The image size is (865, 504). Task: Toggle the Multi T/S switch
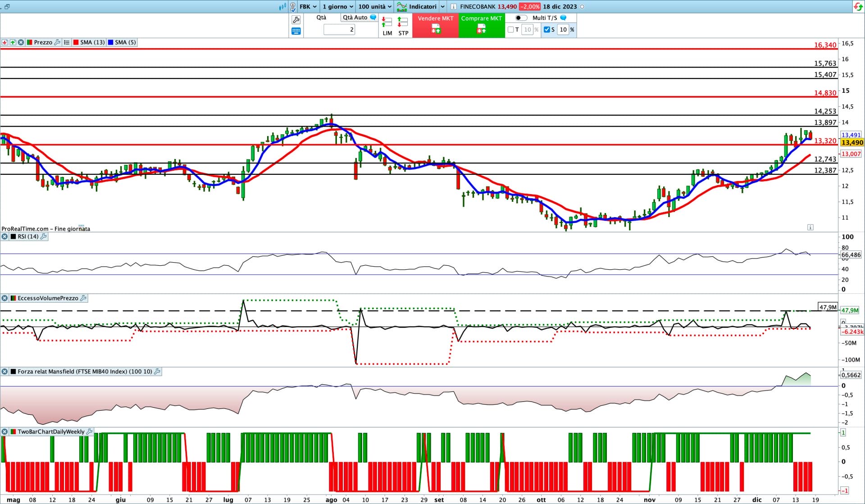coord(521,18)
